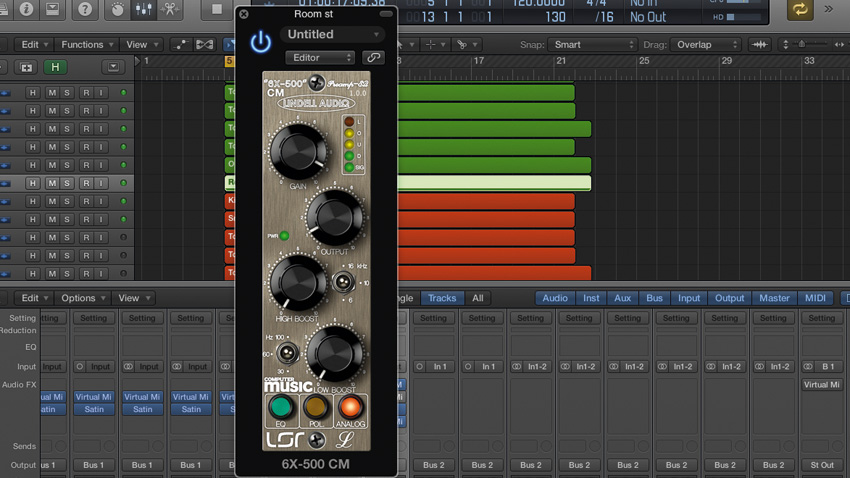Click the green global H hide button
This screenshot has height=478, width=850.
pos(55,67)
